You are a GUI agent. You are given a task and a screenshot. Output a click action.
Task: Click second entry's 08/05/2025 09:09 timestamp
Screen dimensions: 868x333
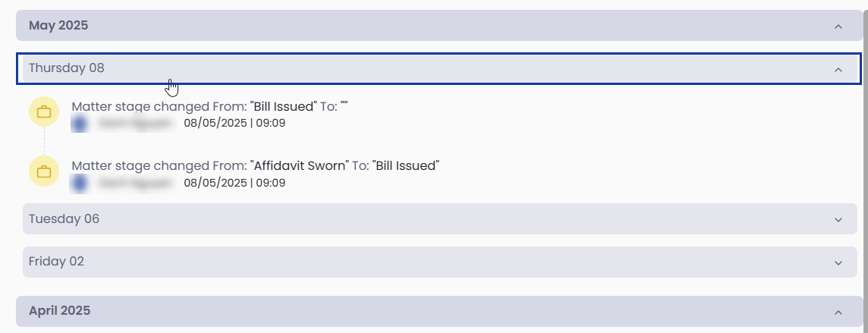click(234, 183)
